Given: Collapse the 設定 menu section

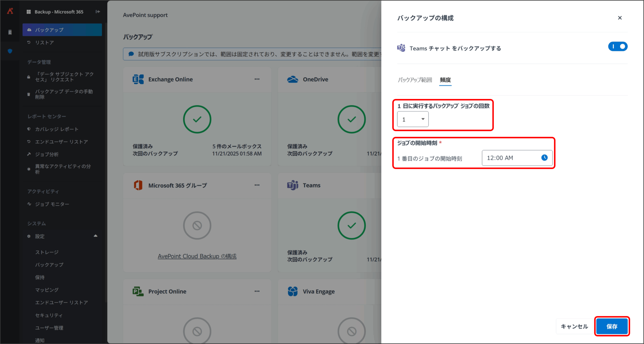Looking at the screenshot, I should (x=96, y=236).
